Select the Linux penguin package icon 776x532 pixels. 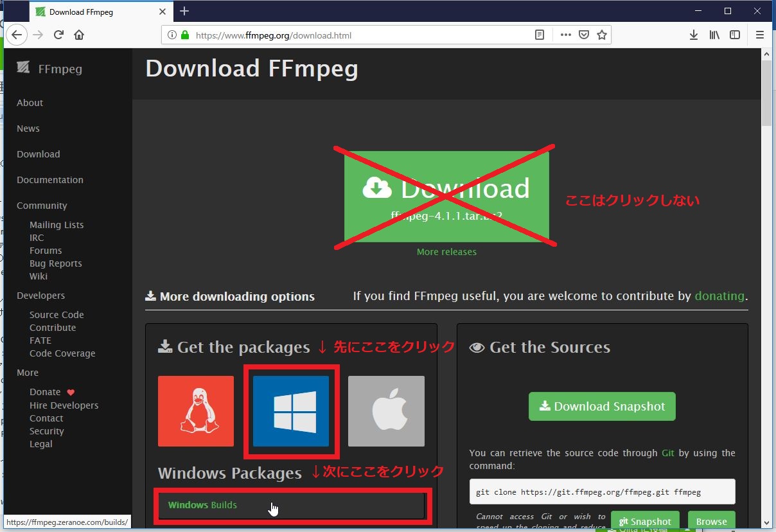coord(196,411)
